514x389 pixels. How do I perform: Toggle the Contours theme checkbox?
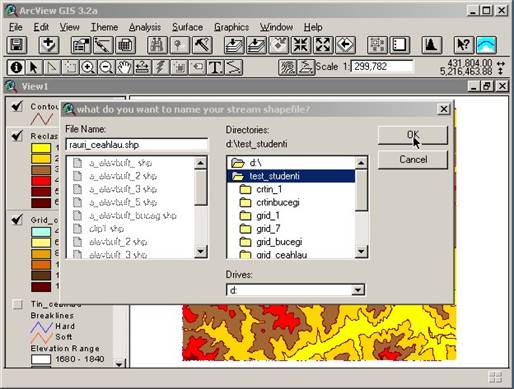17,107
